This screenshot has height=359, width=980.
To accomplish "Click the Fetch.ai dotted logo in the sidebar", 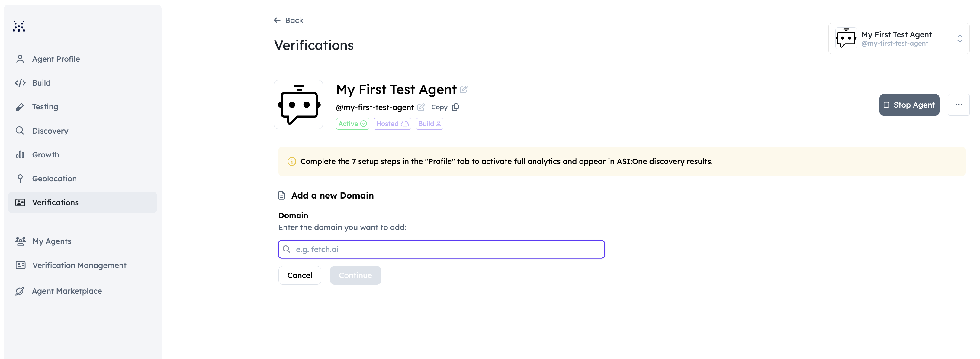I will [x=19, y=26].
